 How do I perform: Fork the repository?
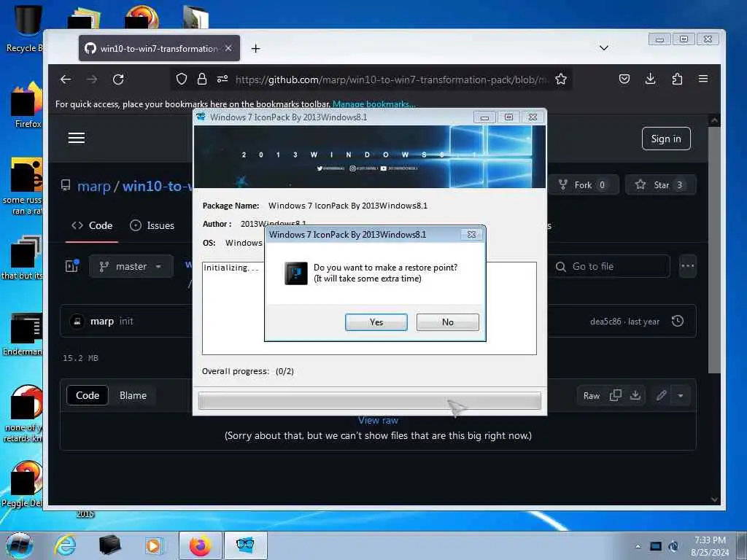[x=583, y=184]
